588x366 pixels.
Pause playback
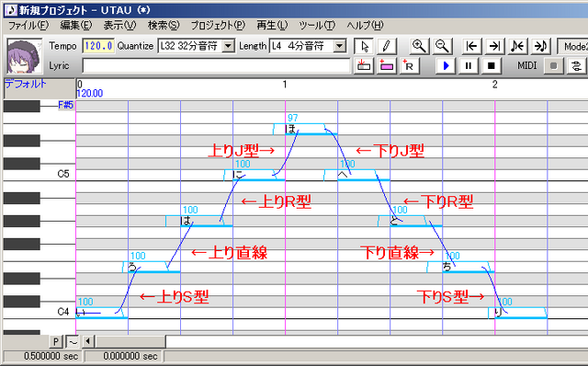pyautogui.click(x=469, y=66)
